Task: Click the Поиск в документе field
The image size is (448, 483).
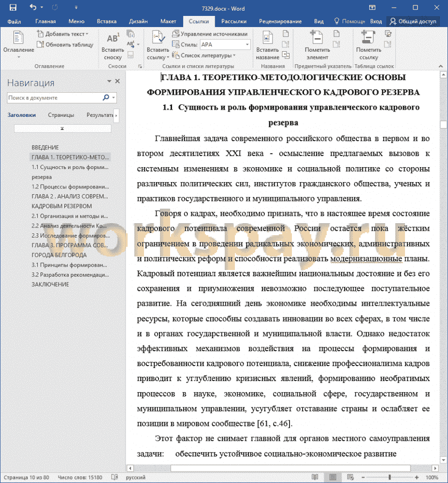Action: click(54, 98)
